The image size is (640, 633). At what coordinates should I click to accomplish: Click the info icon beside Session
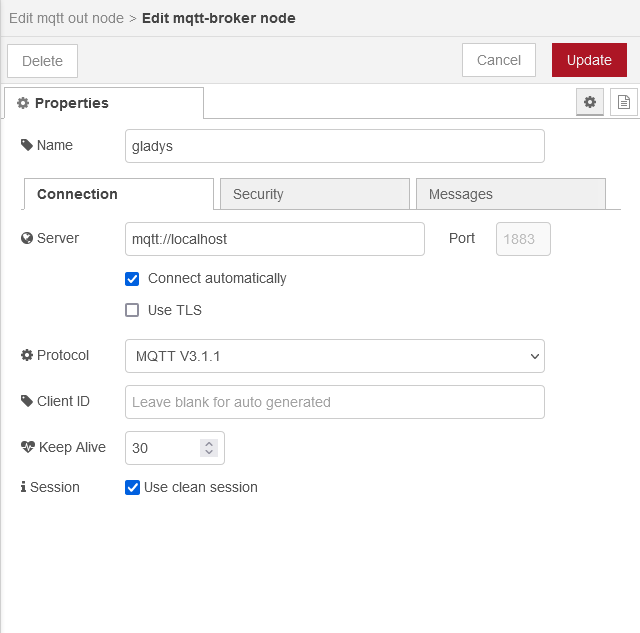pyautogui.click(x=23, y=487)
